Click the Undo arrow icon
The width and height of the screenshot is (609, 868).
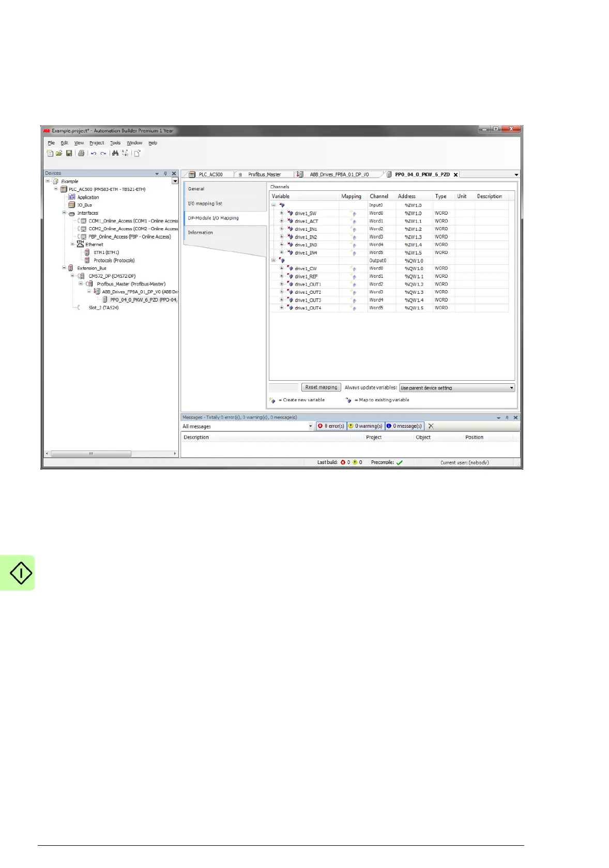coord(94,153)
